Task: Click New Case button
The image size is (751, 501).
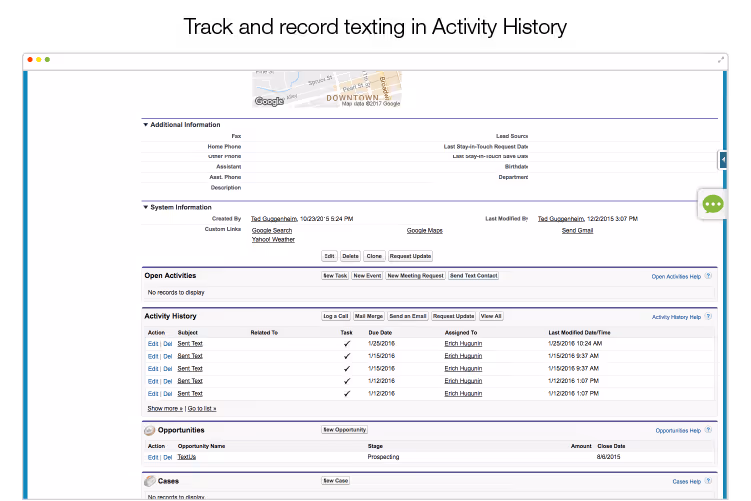Action: coord(335,480)
